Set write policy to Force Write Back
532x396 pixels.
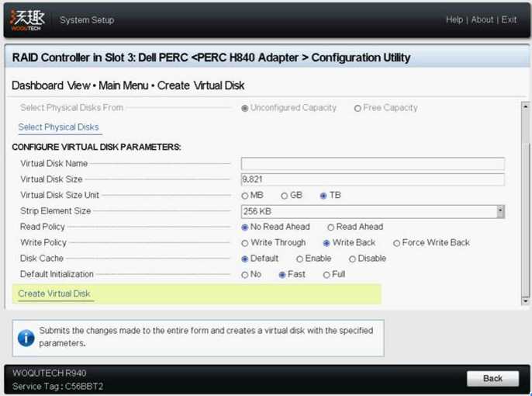[396, 243]
